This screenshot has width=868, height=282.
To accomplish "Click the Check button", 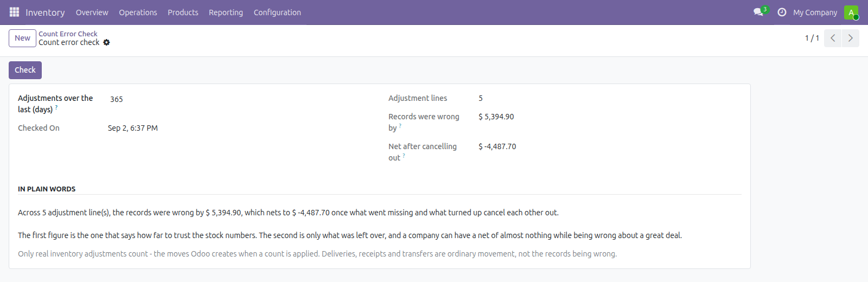I will (25, 70).
